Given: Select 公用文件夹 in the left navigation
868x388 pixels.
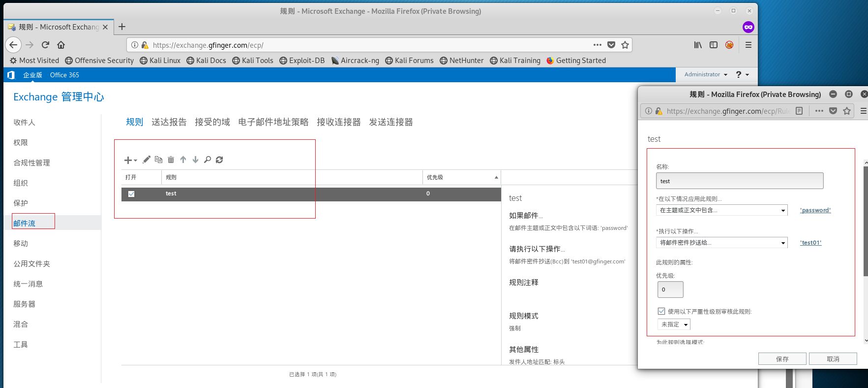Looking at the screenshot, I should pos(31,264).
